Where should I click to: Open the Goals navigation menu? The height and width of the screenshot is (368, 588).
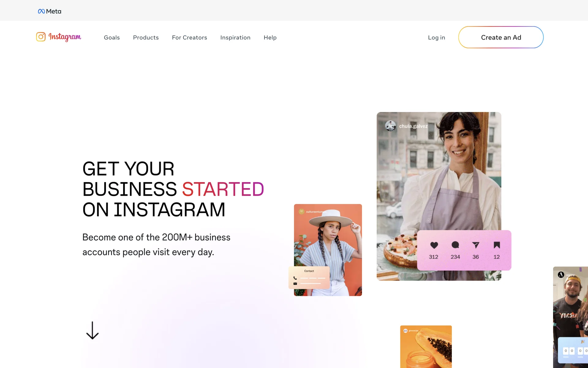pos(112,37)
